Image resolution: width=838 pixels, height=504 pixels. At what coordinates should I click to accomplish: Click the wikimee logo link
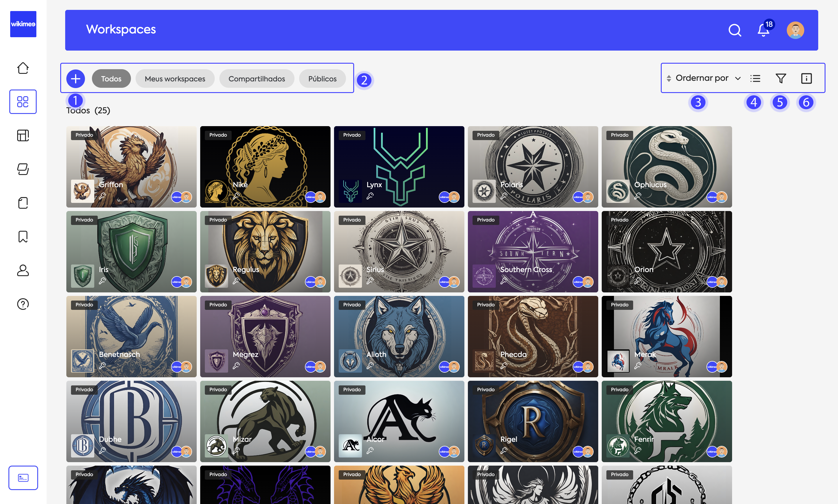pos(23,24)
